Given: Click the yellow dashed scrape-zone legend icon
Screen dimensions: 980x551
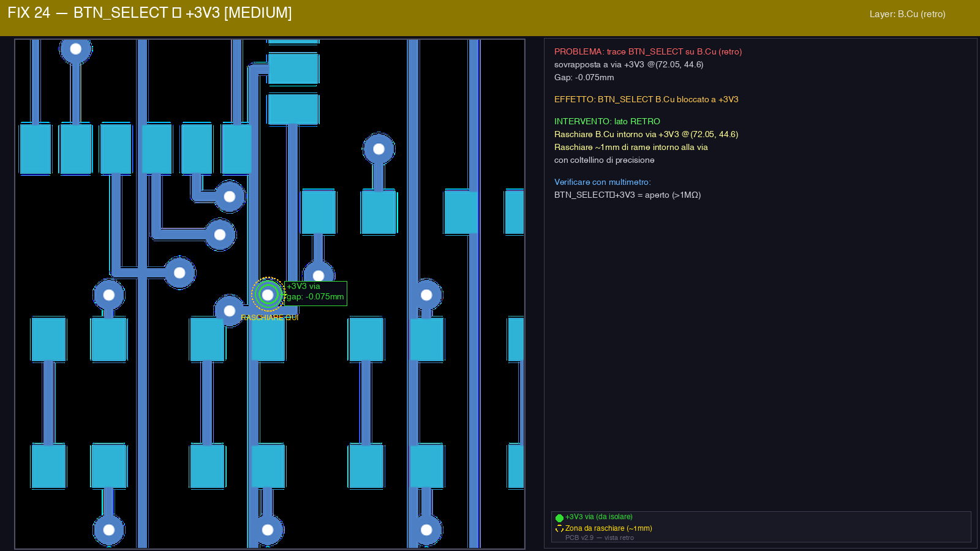Looking at the screenshot, I should (559, 529).
